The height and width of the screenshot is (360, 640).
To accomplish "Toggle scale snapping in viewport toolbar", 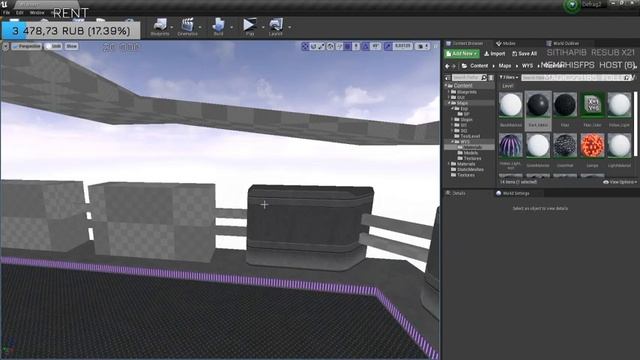I will tap(388, 47).
